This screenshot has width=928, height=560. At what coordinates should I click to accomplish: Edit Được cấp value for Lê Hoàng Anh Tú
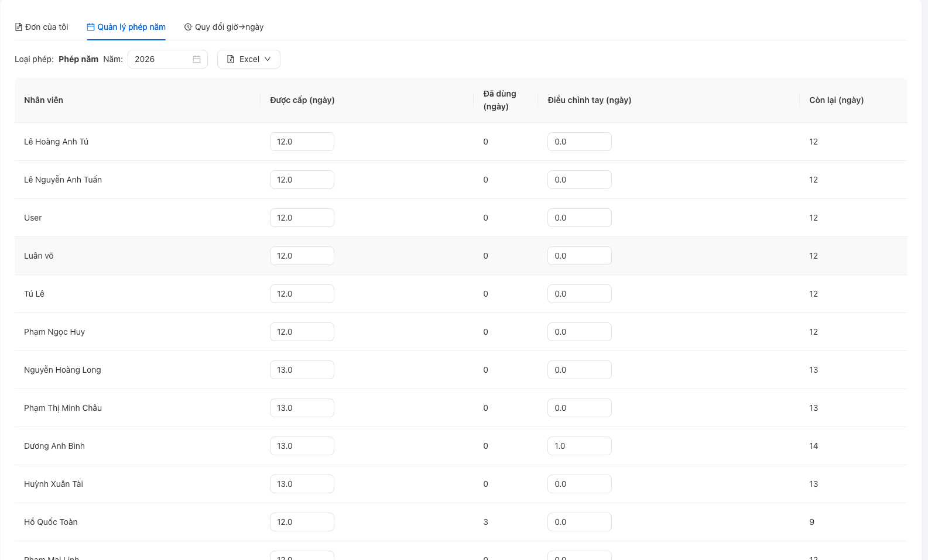click(302, 142)
